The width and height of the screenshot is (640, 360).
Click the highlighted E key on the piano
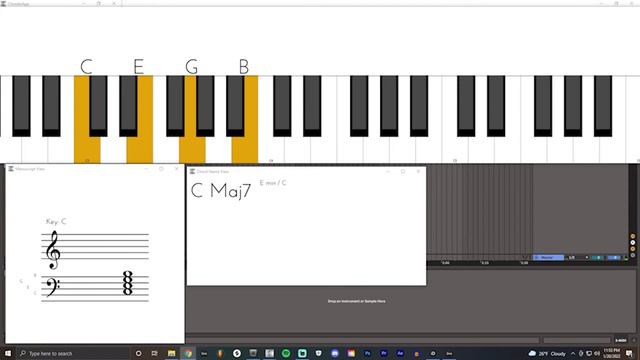(140, 149)
